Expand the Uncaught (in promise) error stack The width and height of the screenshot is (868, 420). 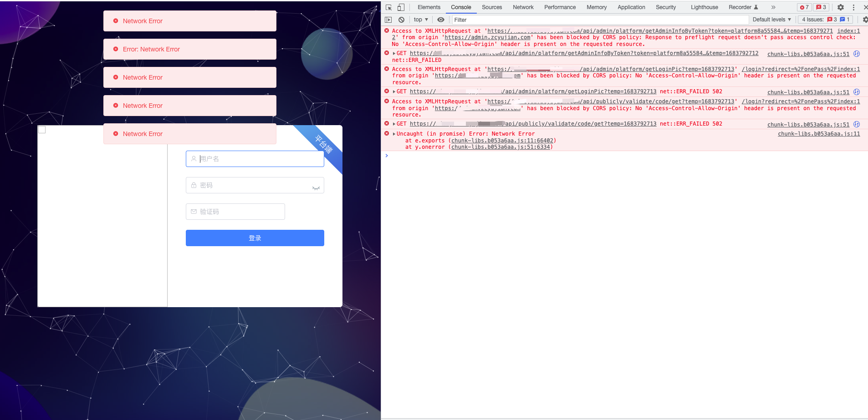point(394,134)
